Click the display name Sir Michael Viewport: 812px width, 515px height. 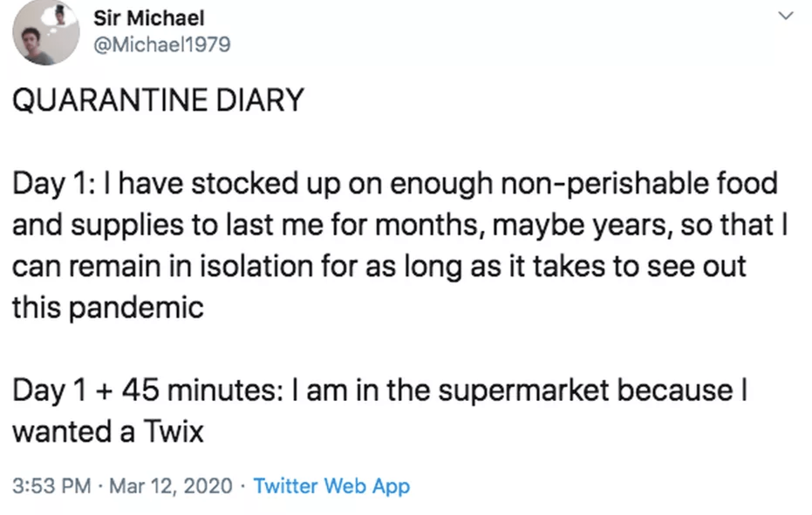tap(149, 18)
